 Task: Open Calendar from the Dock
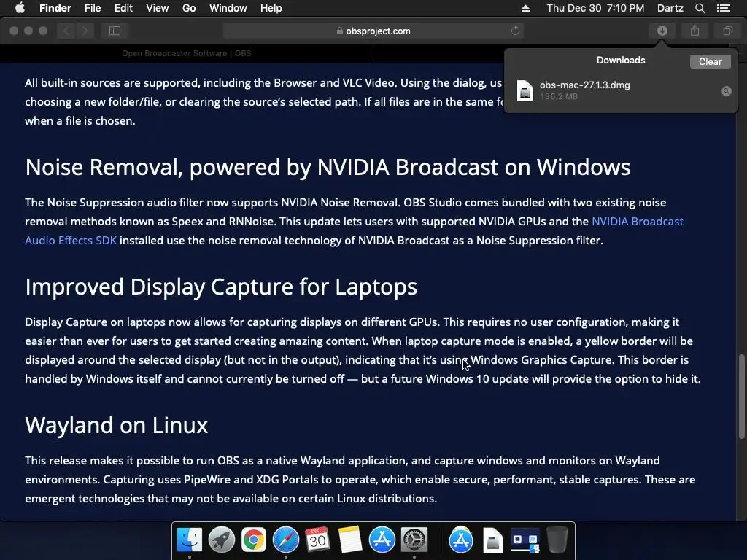[318, 540]
